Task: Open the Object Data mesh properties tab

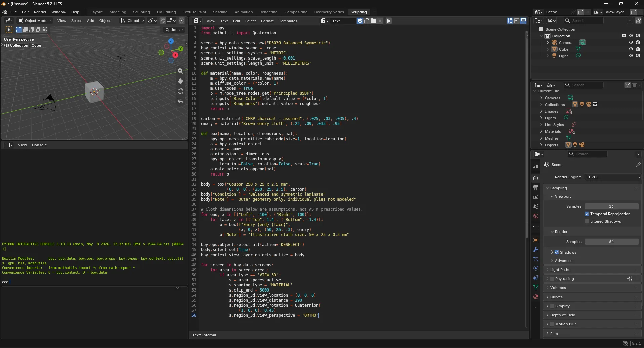Action: point(536,287)
